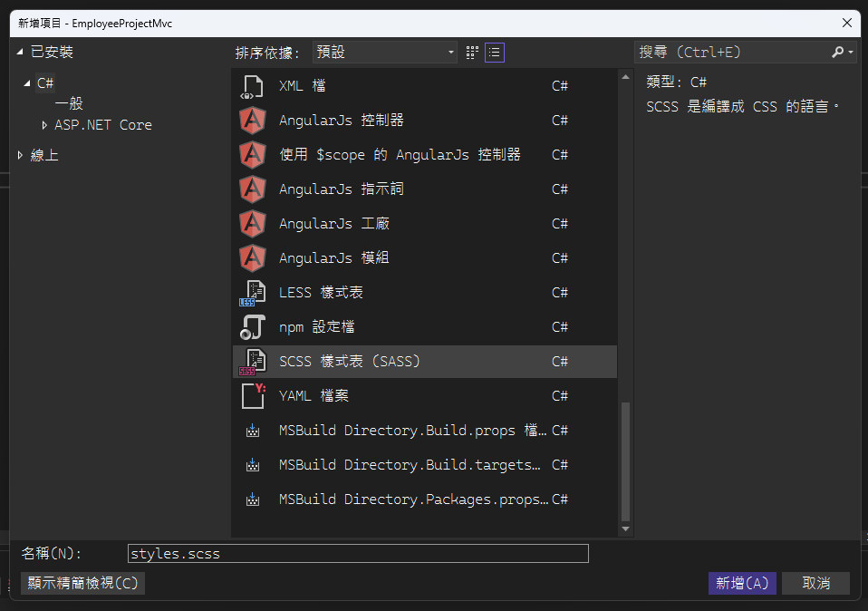Image resolution: width=868 pixels, height=611 pixels.
Task: Click the AngularJs 控制器 Angular icon
Action: (x=253, y=121)
